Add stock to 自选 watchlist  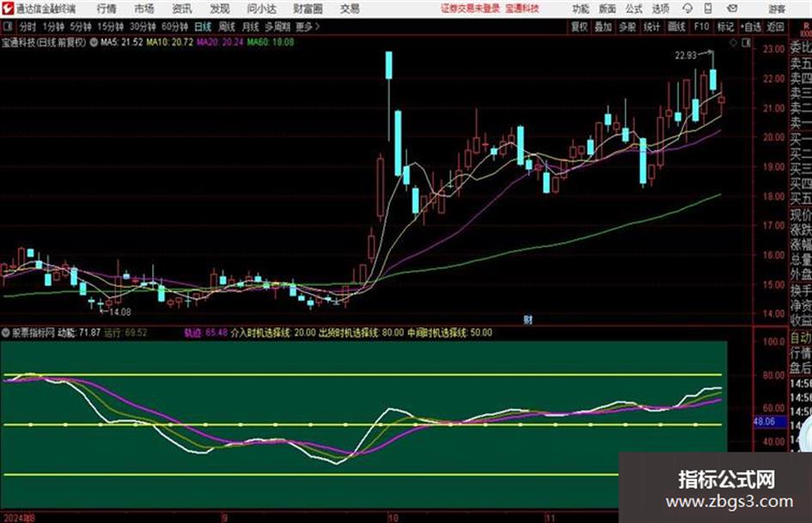click(x=750, y=27)
